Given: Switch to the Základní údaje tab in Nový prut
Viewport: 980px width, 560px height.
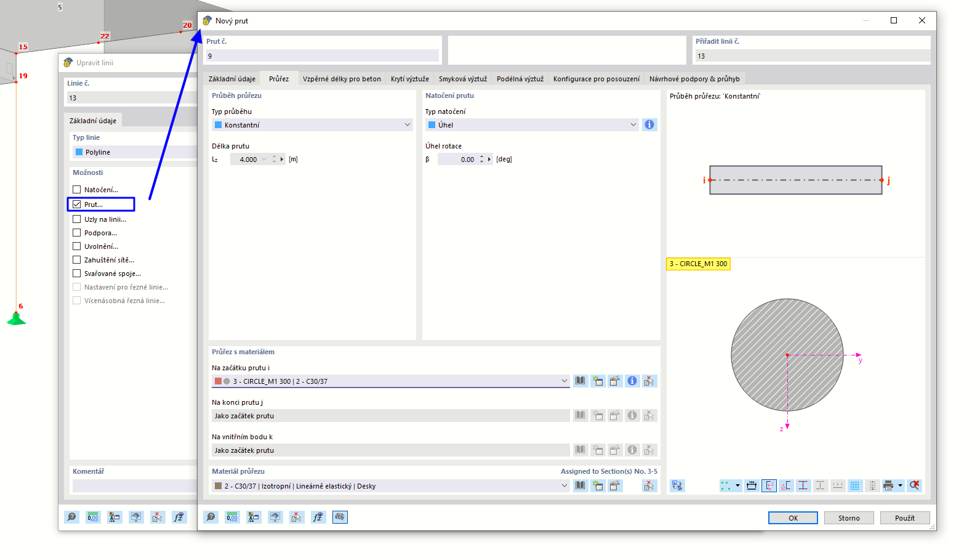Looking at the screenshot, I should (231, 79).
